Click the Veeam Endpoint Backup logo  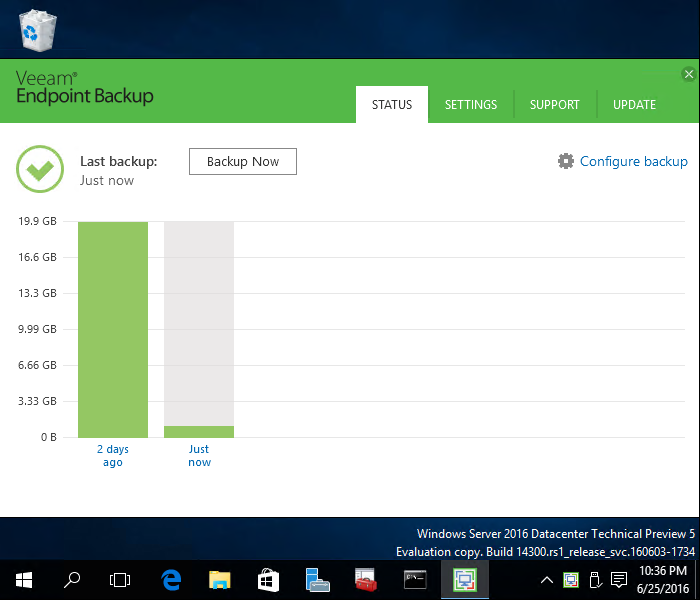(85, 88)
